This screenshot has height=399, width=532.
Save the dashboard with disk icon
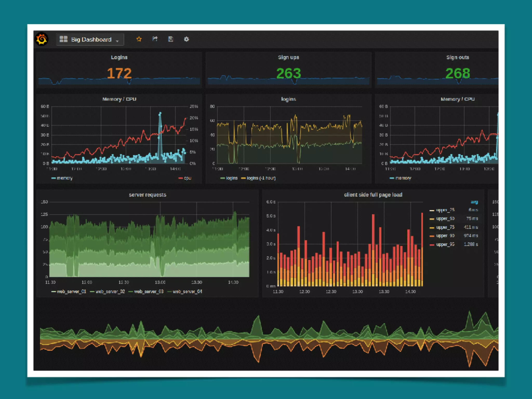(171, 39)
